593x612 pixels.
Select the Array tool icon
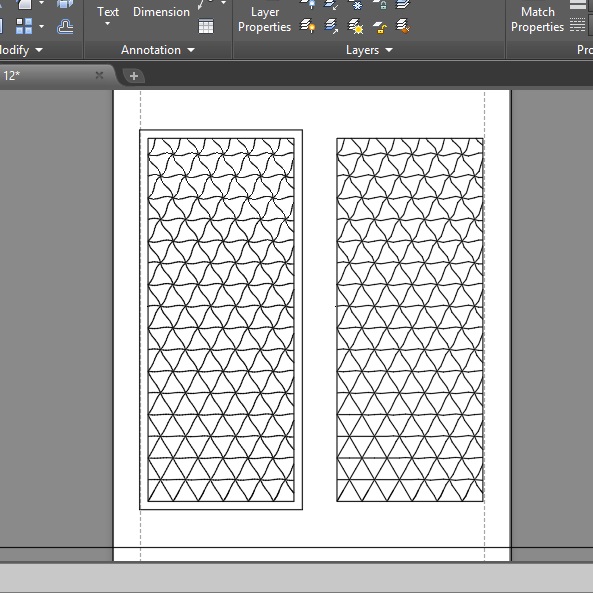click(24, 27)
